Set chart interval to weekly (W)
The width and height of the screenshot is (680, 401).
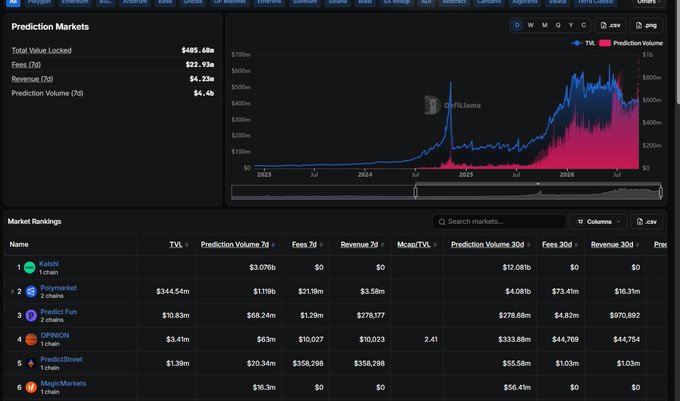point(530,25)
